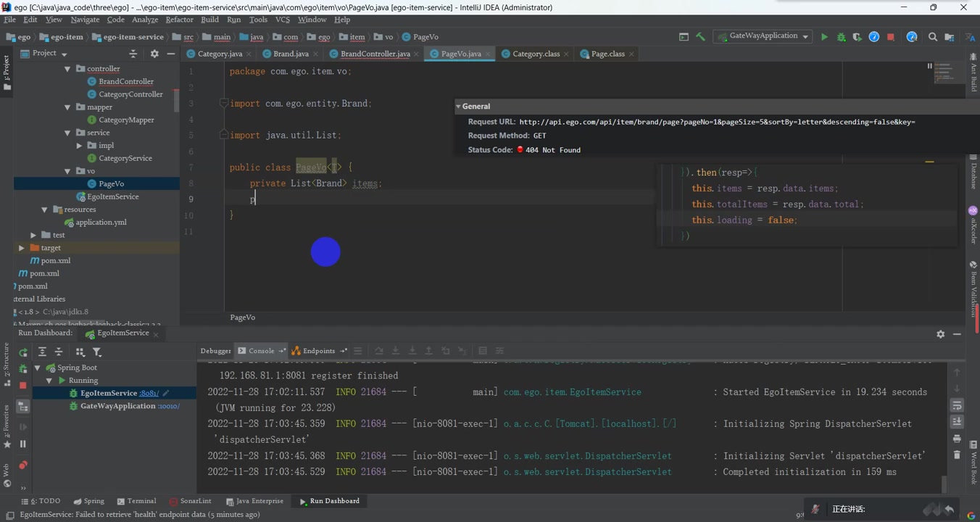Collapse Spring Boot node in Run Dashboard
Image resolution: width=980 pixels, height=522 pixels.
pos(38,368)
